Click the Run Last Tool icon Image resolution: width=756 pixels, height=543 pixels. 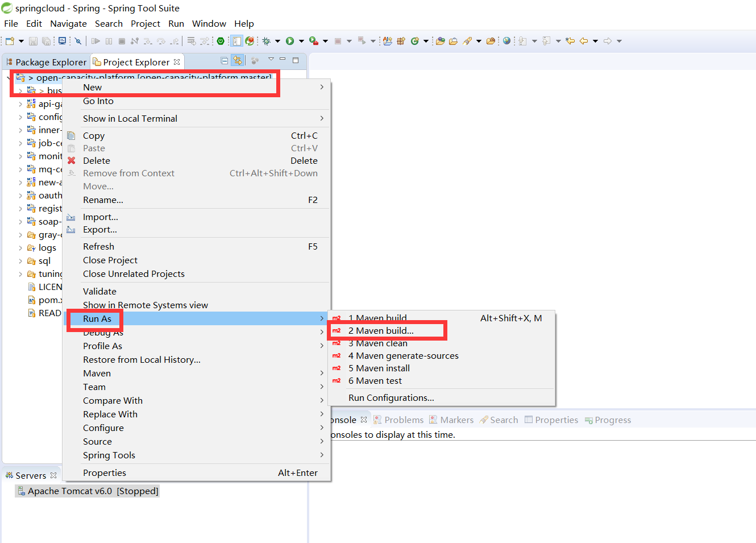click(x=313, y=41)
